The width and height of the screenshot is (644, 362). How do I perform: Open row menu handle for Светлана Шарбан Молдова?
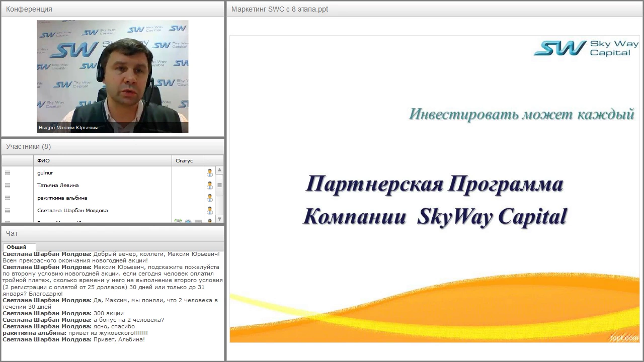click(x=8, y=211)
